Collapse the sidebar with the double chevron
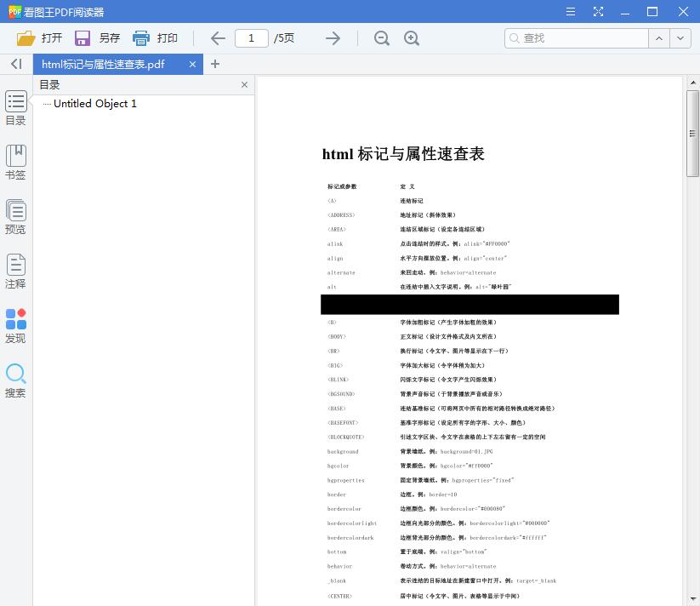Screen dimensions: 700x606 tap(15, 64)
